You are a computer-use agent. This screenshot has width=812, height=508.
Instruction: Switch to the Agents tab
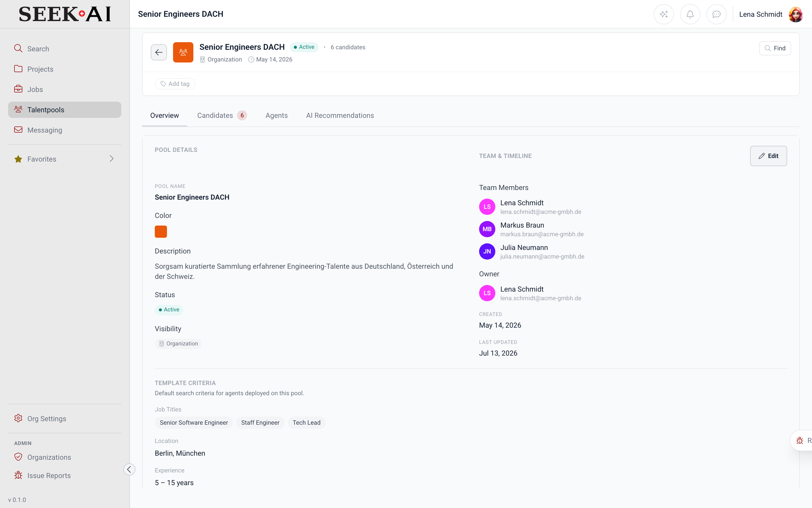(277, 116)
